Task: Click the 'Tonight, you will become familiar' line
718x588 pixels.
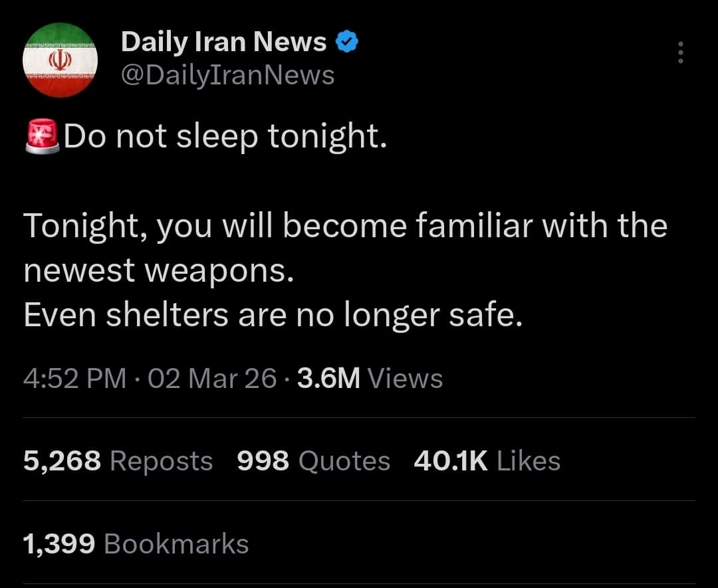Action: pos(346,226)
